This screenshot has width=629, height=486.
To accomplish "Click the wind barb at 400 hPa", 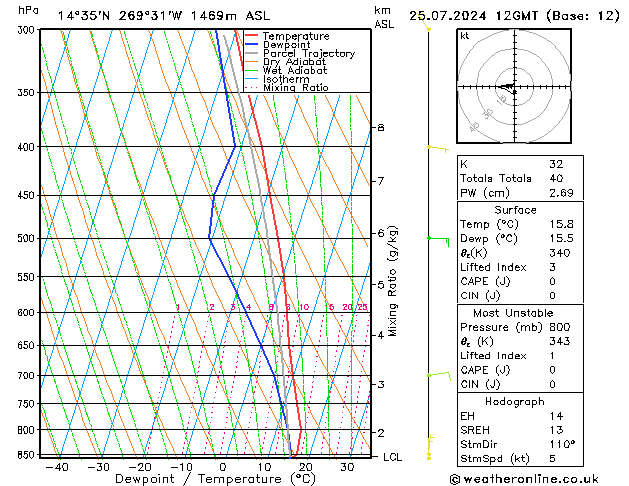I will (x=435, y=148).
